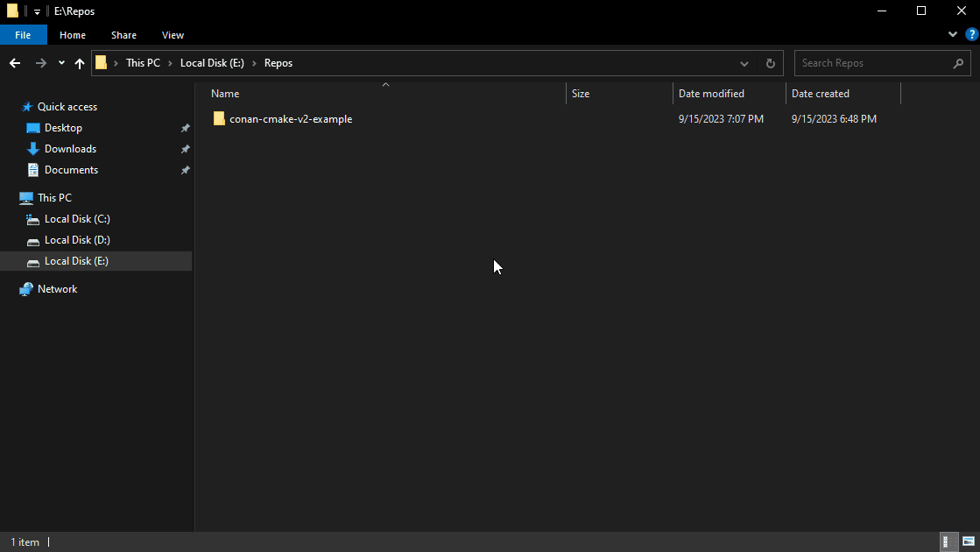Click the address bar folder icon
The width and height of the screenshot is (980, 552).
102,63
